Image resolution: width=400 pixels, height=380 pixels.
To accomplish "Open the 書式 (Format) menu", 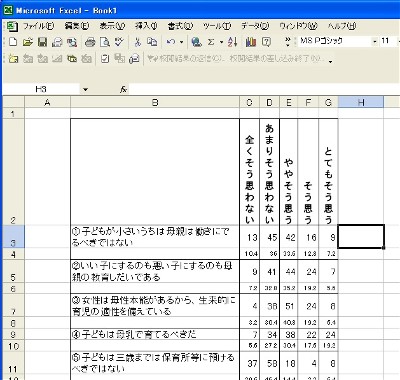I will (x=180, y=26).
